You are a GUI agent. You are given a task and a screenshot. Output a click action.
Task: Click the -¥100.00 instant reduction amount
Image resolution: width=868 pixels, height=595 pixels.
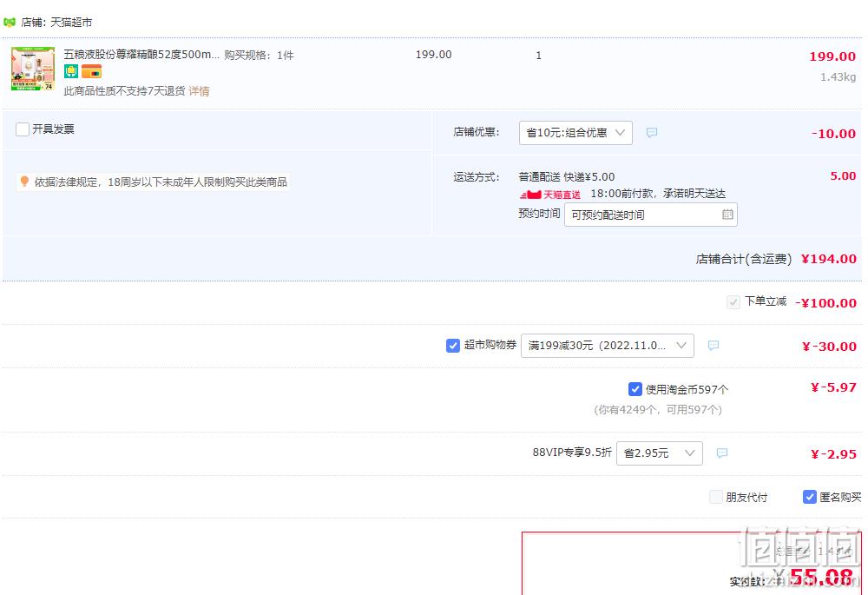[x=826, y=303]
